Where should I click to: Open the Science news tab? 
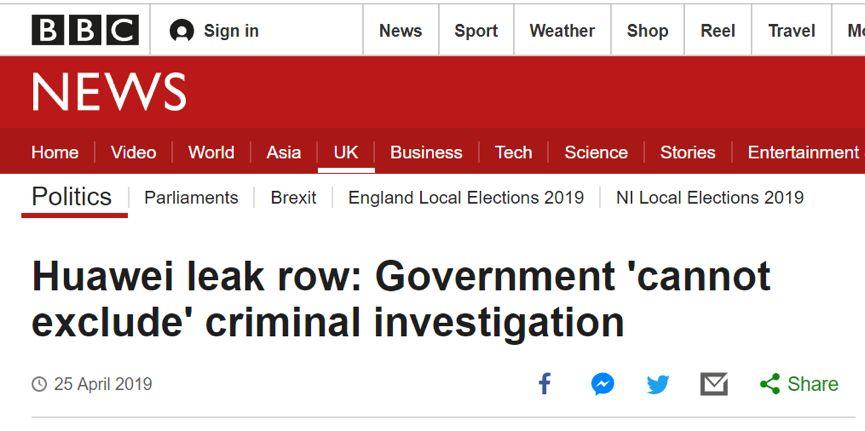pyautogui.click(x=596, y=152)
